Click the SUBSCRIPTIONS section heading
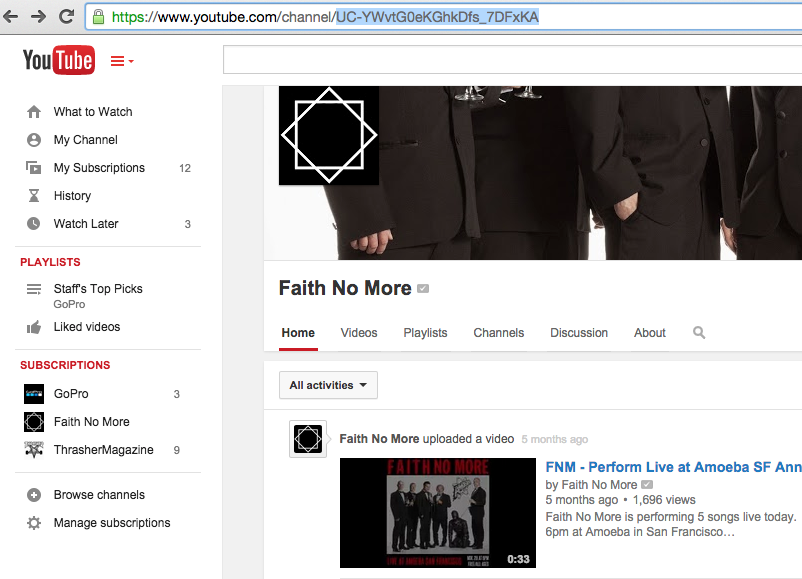Image resolution: width=802 pixels, height=579 pixels. coord(65,365)
